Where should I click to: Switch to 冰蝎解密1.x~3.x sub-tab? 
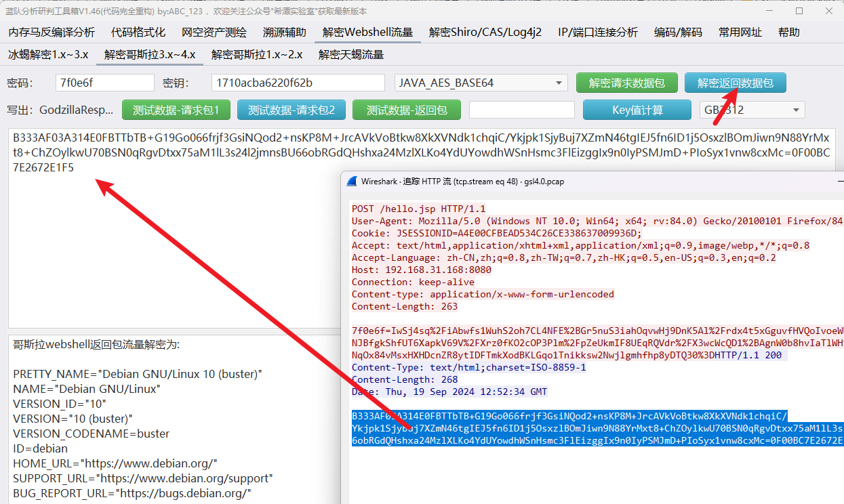(x=48, y=55)
